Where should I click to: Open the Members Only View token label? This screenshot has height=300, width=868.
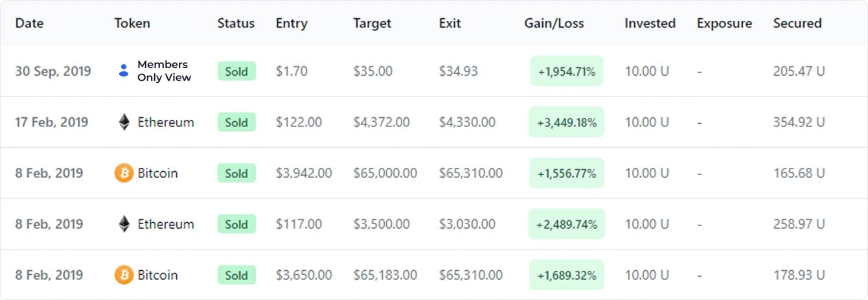[x=165, y=71]
